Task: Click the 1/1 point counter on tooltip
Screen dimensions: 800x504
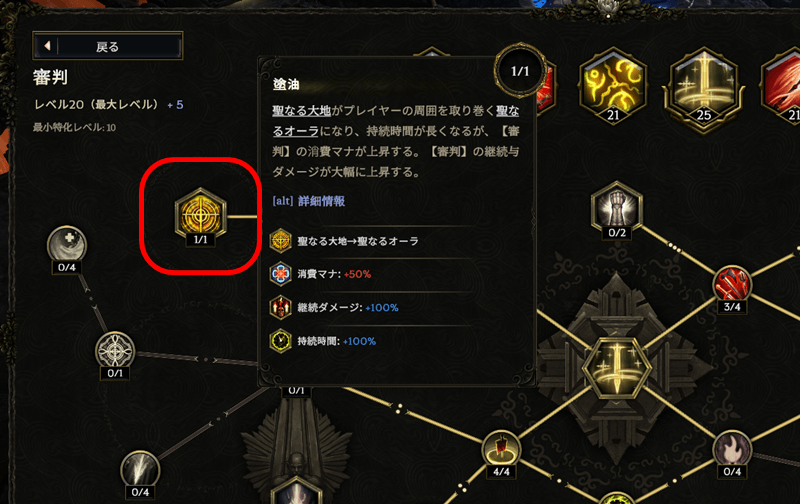Action: (x=520, y=70)
